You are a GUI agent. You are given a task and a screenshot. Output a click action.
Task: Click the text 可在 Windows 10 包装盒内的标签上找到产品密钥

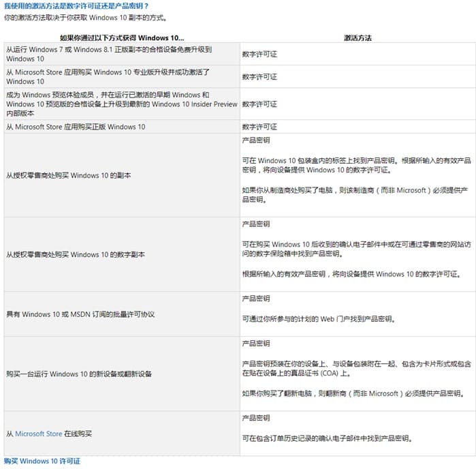click(356, 165)
